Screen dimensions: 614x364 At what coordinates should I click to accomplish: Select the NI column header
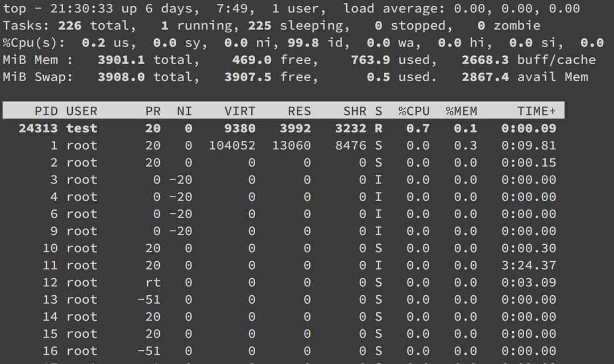[x=184, y=111]
